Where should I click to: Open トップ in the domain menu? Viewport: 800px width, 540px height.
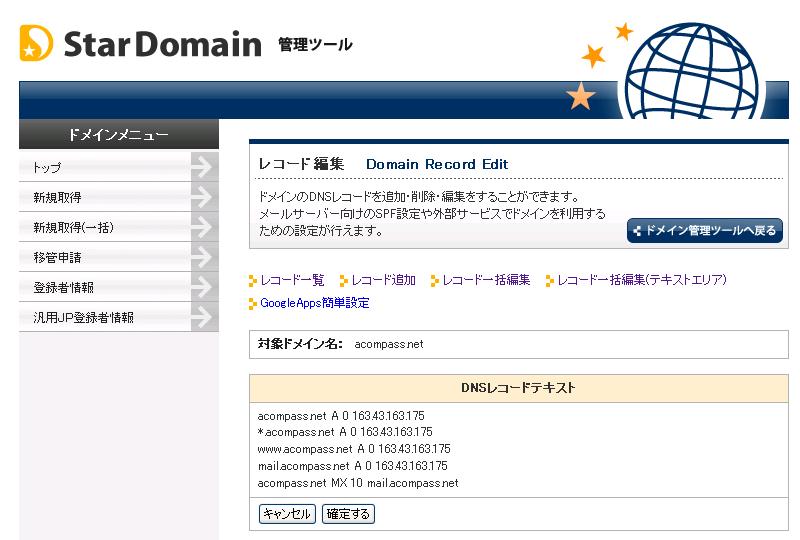47,168
